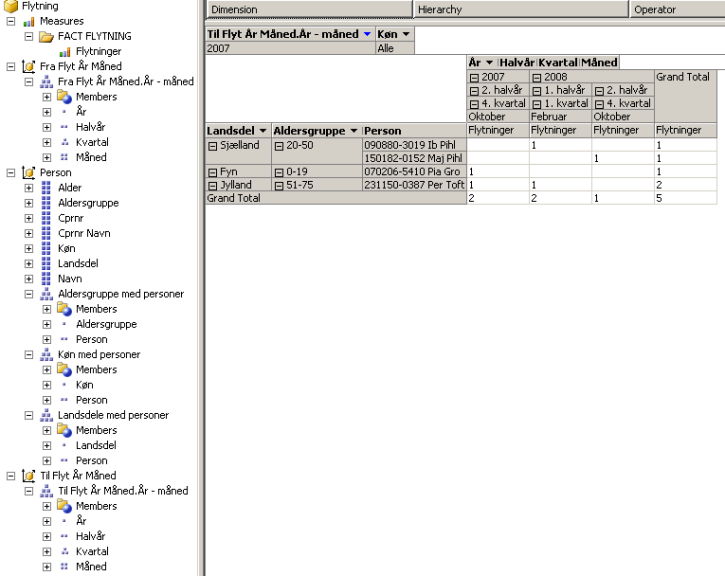Click the Operator filter column header
The width and height of the screenshot is (725, 576).
[677, 9]
